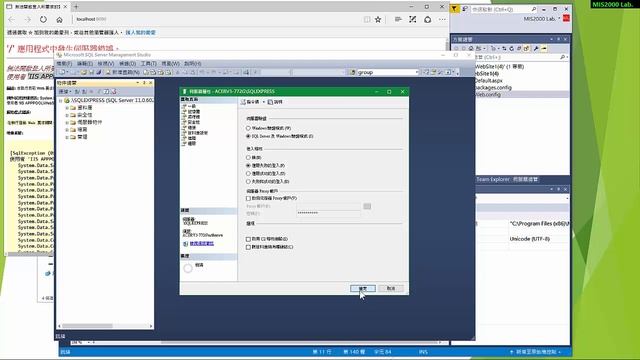The height and width of the screenshot is (360, 640).
Task: Confirm Server Properties with the left dialog button
Action: [362, 288]
